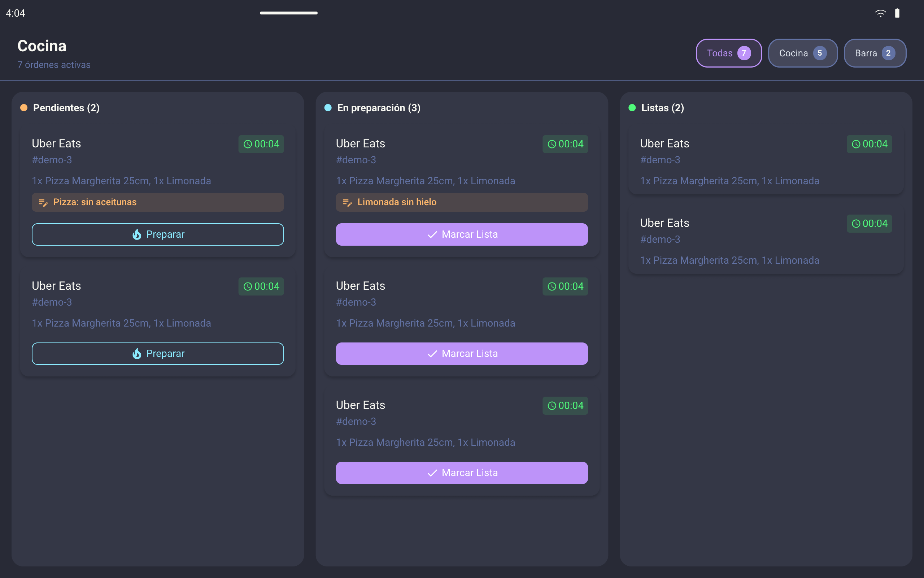Click the item list on the 'Pizza: sin aceitunas' card

pos(121,181)
